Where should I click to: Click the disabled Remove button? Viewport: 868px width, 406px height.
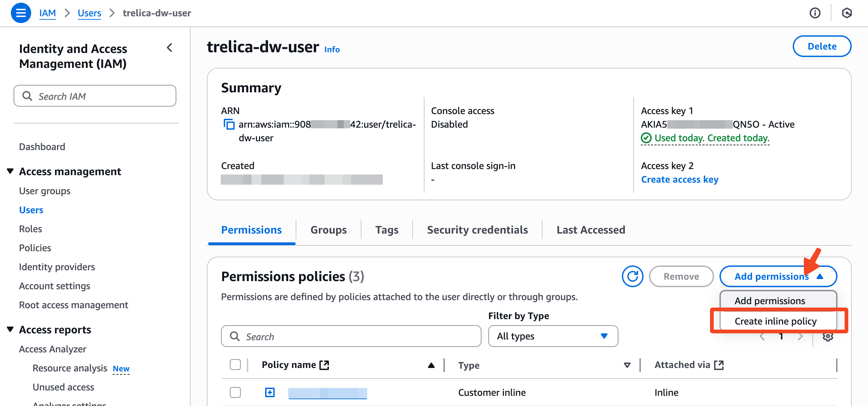tap(681, 276)
